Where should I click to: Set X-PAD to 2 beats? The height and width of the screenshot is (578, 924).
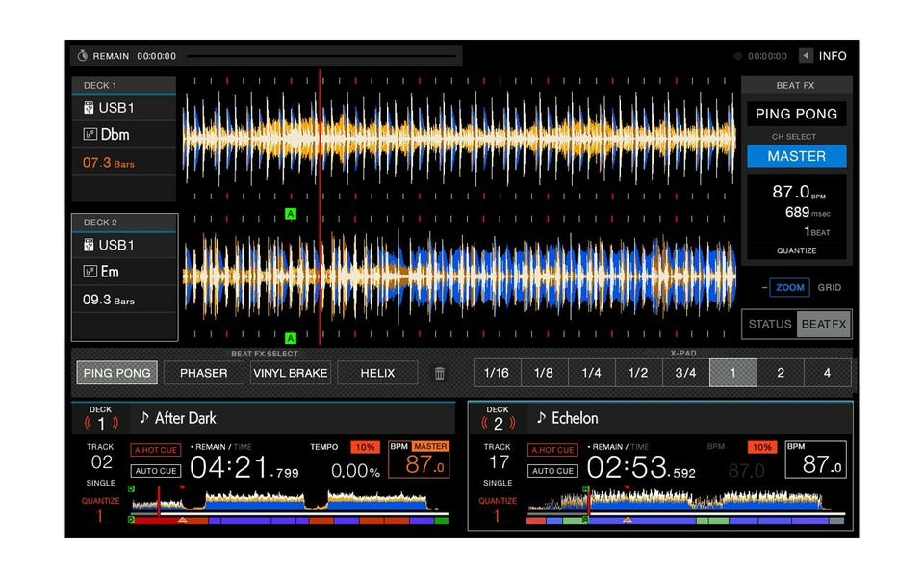click(781, 373)
